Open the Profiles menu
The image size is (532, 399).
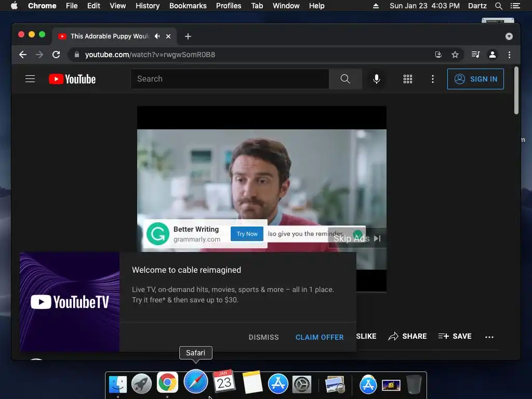click(229, 6)
